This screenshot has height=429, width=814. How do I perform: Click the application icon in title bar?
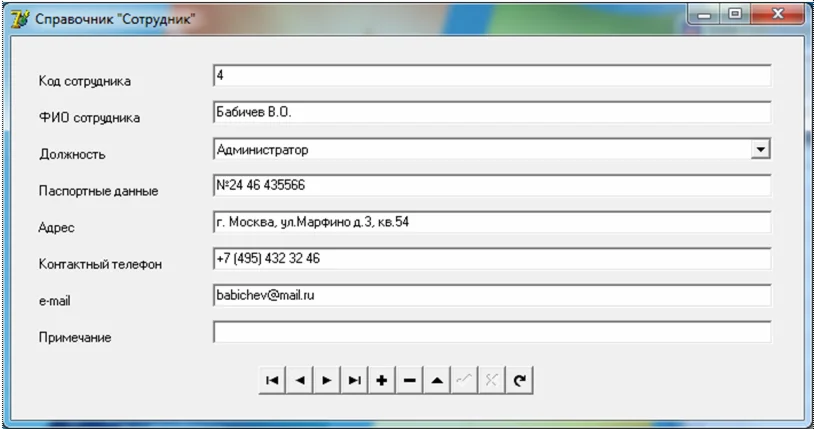(x=20, y=19)
